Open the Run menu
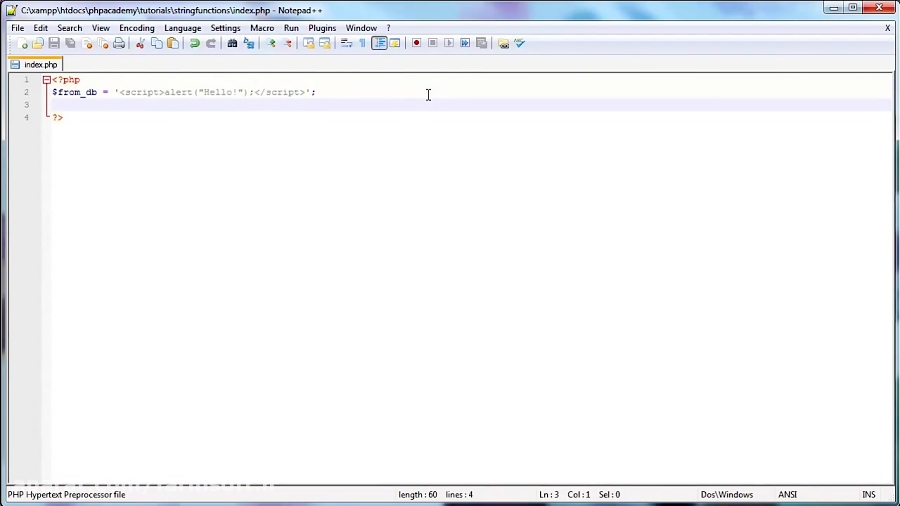 pyautogui.click(x=291, y=28)
